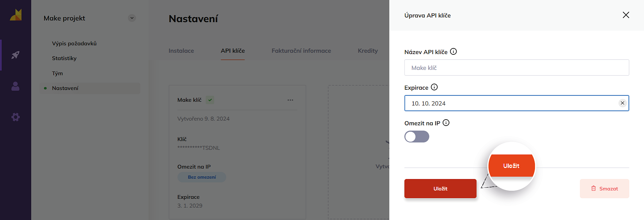Screen dimensions: 644x220
Task: Switch to the Fakturační informace tab
Action: coord(301,51)
